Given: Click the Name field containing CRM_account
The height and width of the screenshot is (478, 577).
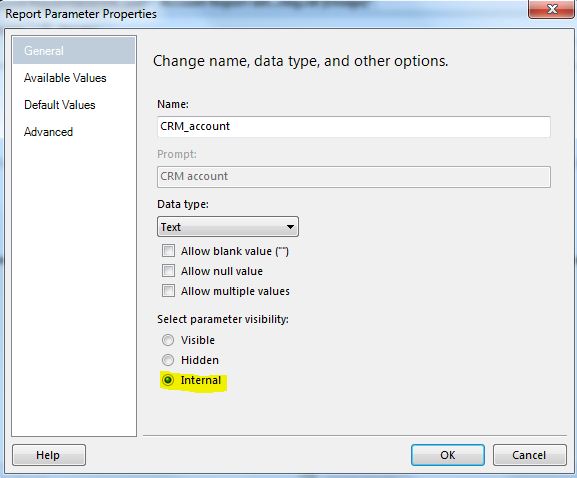Looking at the screenshot, I should pyautogui.click(x=354, y=127).
